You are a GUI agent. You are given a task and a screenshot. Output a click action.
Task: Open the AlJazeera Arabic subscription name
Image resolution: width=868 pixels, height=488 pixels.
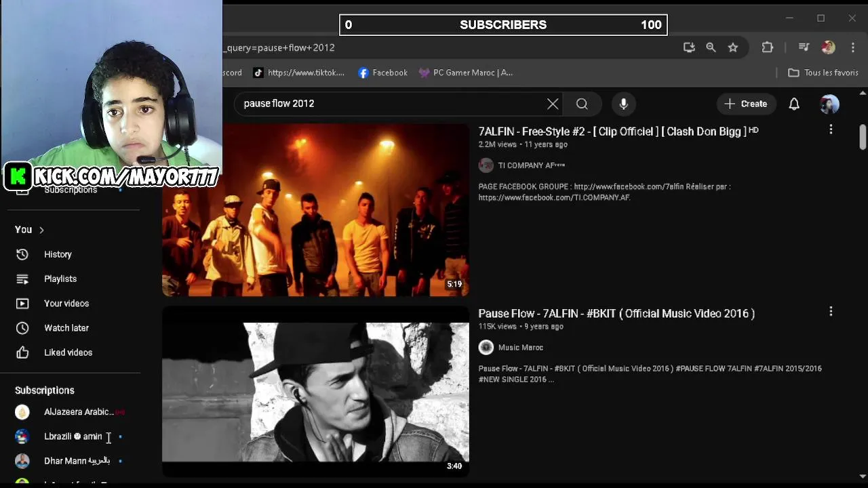[79, 412]
